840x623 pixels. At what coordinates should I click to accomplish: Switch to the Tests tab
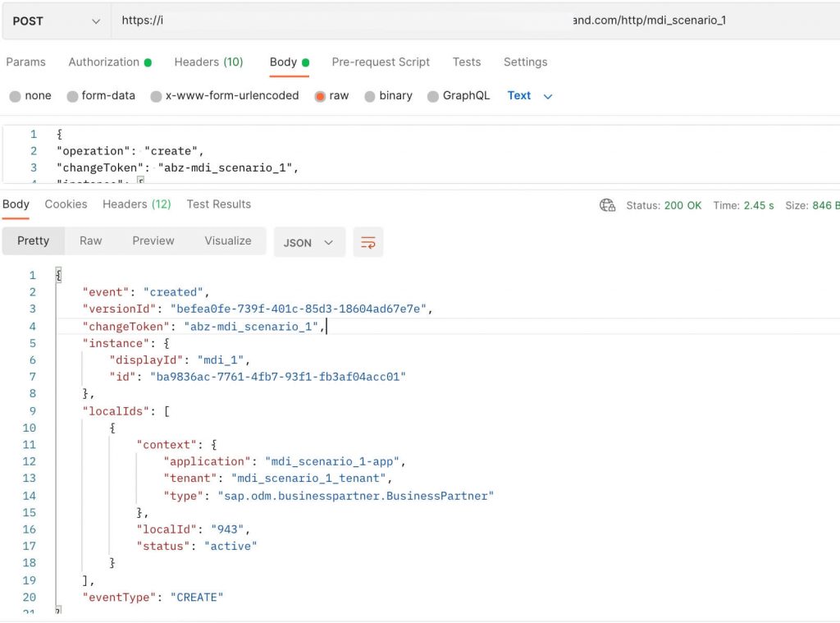(x=467, y=62)
